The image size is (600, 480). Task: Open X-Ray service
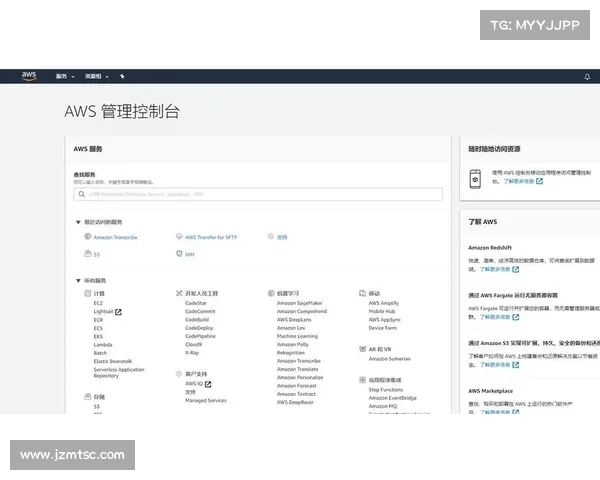[192, 353]
